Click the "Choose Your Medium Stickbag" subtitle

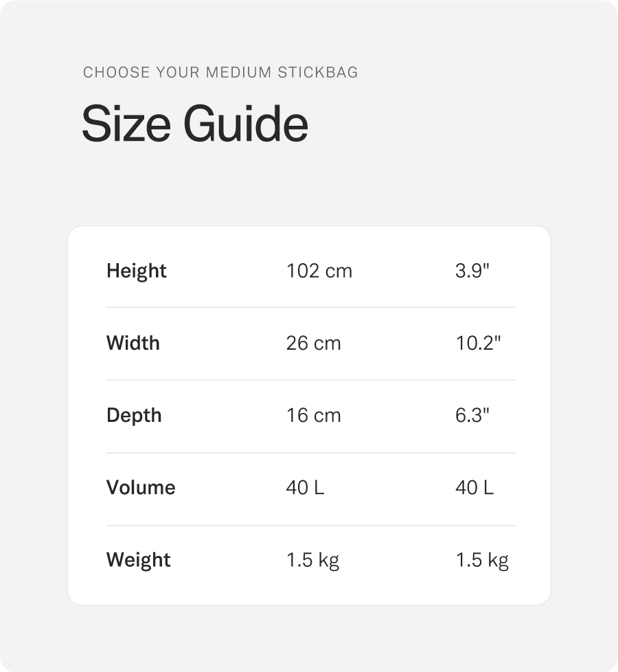(220, 72)
